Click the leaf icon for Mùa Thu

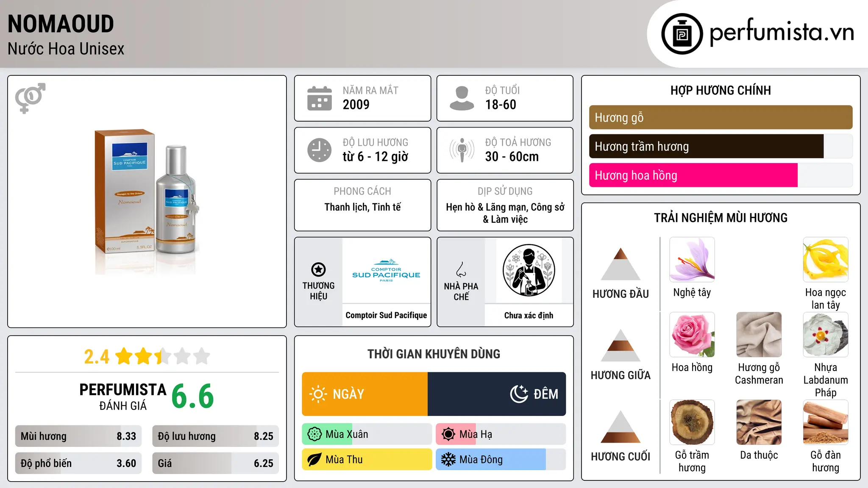(314, 460)
